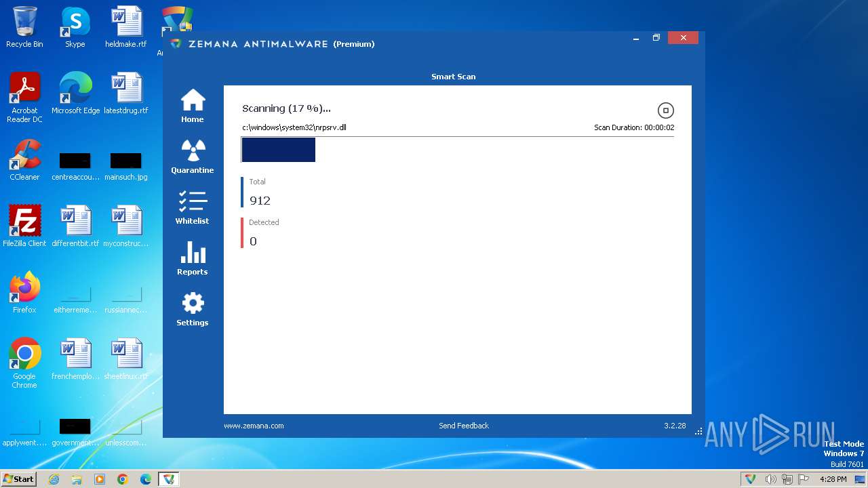Click scanned file path nrpsrv.dll
Image resolution: width=868 pixels, height=488 pixels.
tap(294, 127)
